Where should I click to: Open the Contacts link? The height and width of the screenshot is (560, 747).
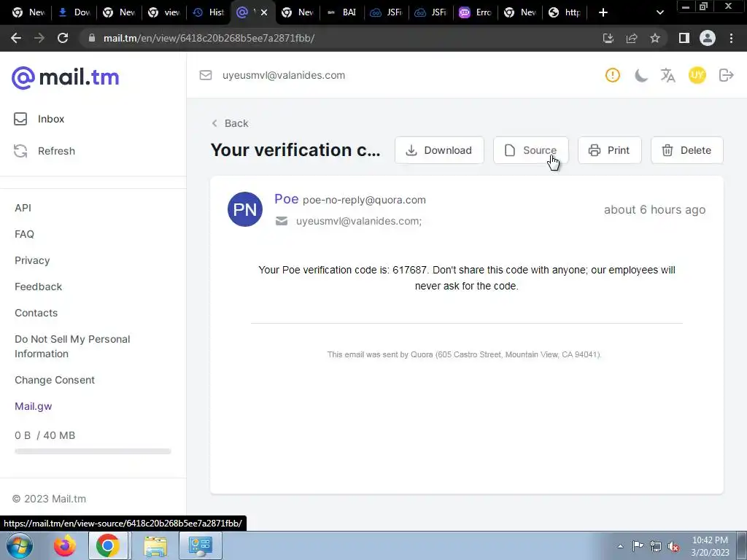36,312
